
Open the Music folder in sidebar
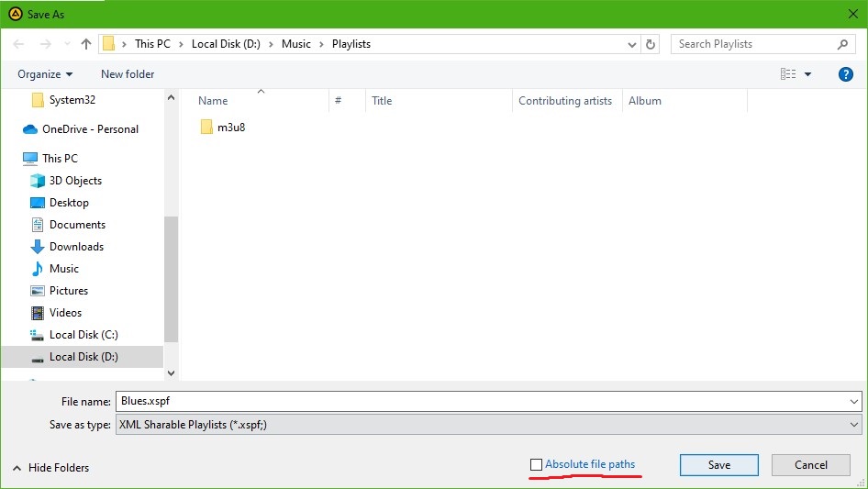[63, 269]
